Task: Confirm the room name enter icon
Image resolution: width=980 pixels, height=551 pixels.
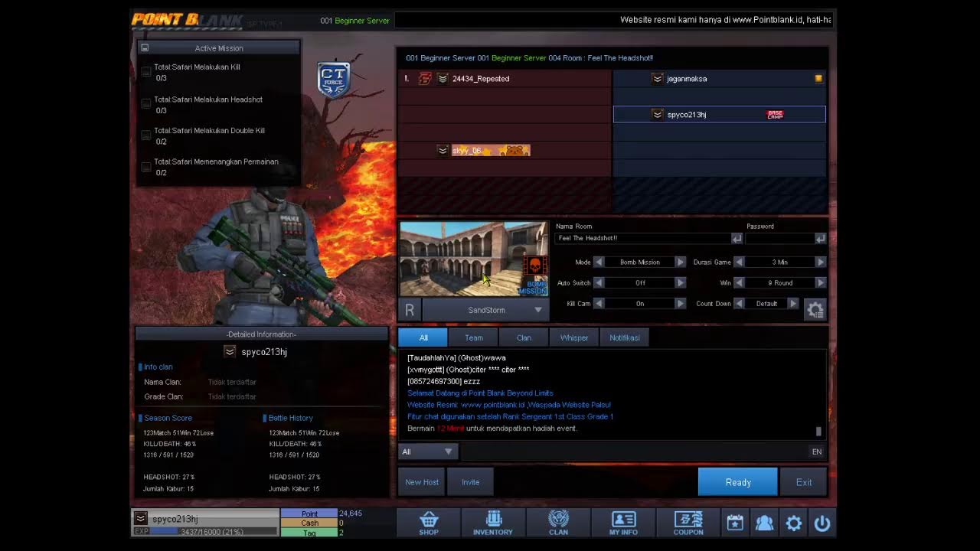Action: 737,239
